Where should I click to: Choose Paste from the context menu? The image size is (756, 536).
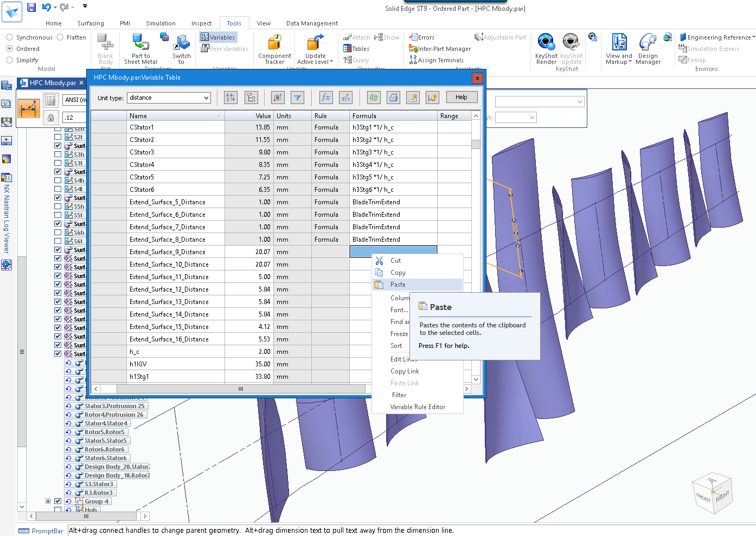(398, 285)
